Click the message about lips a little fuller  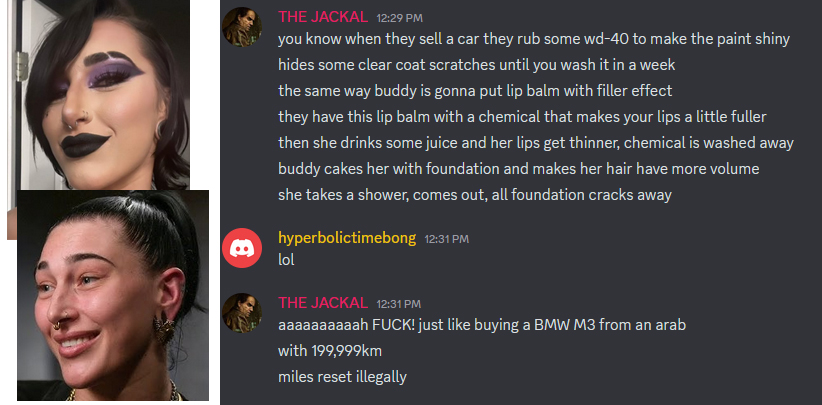coord(522,117)
